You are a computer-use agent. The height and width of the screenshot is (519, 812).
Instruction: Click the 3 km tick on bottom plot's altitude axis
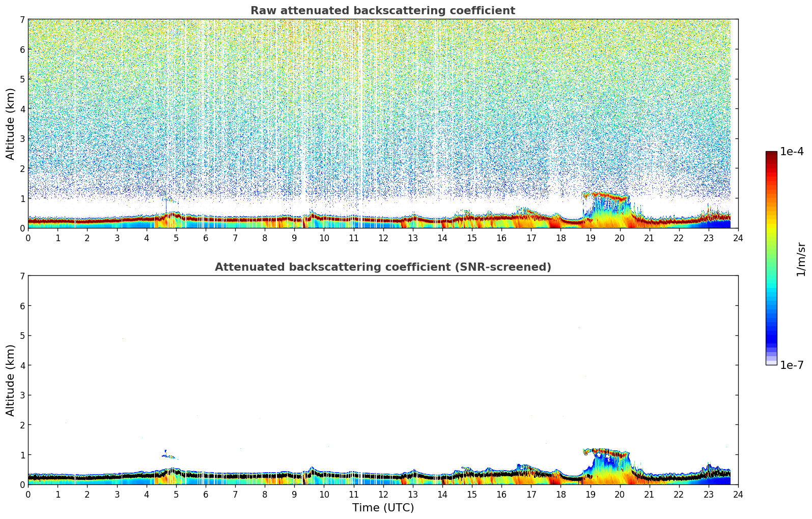pyautogui.click(x=22, y=395)
